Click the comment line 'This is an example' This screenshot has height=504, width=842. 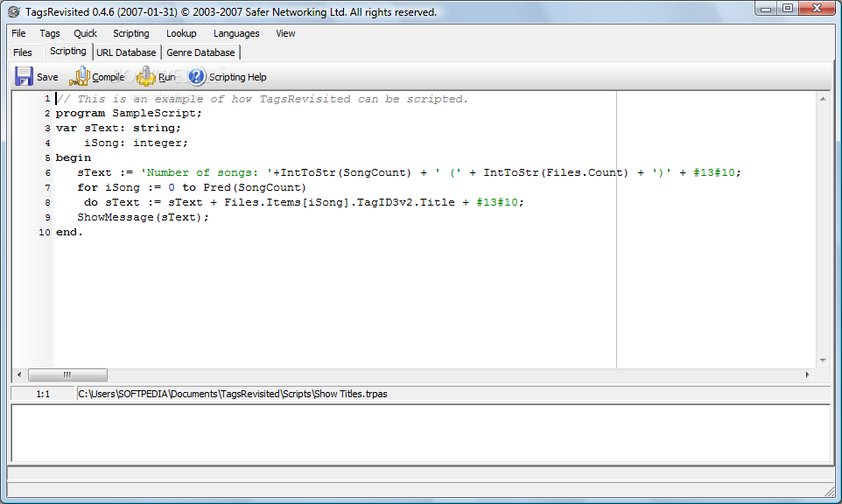pyautogui.click(x=262, y=99)
